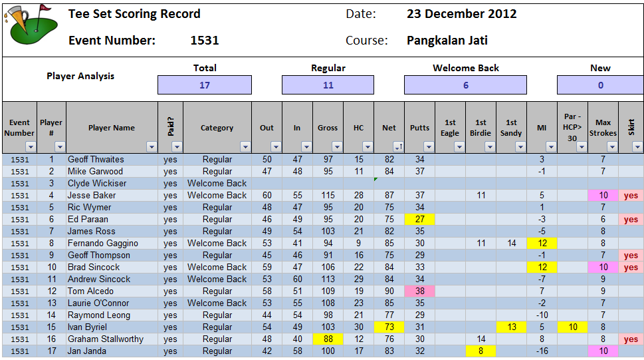Select the New players count box

point(600,85)
